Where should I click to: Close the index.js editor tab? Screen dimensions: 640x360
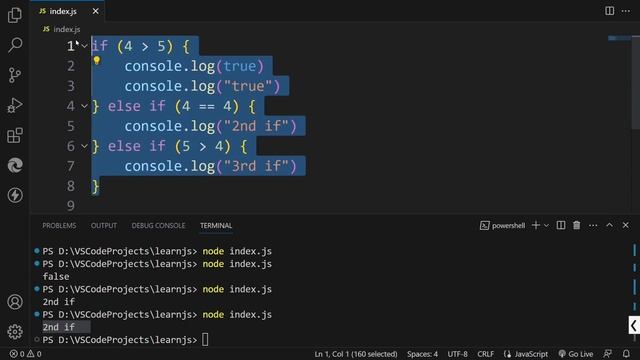[96, 11]
